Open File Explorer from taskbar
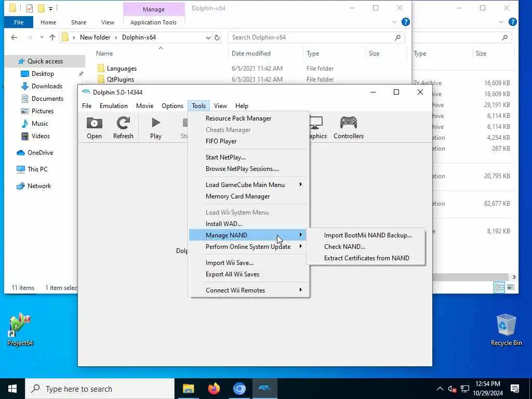The image size is (532, 399). [188, 389]
